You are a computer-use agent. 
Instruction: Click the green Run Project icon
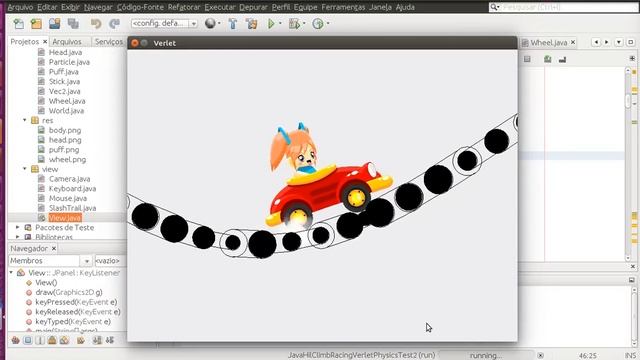pos(271,24)
